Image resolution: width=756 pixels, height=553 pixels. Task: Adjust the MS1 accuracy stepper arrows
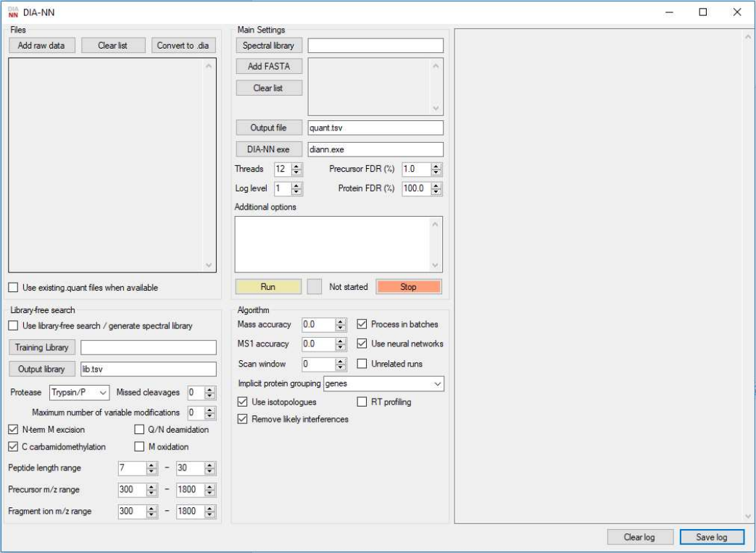coord(341,344)
